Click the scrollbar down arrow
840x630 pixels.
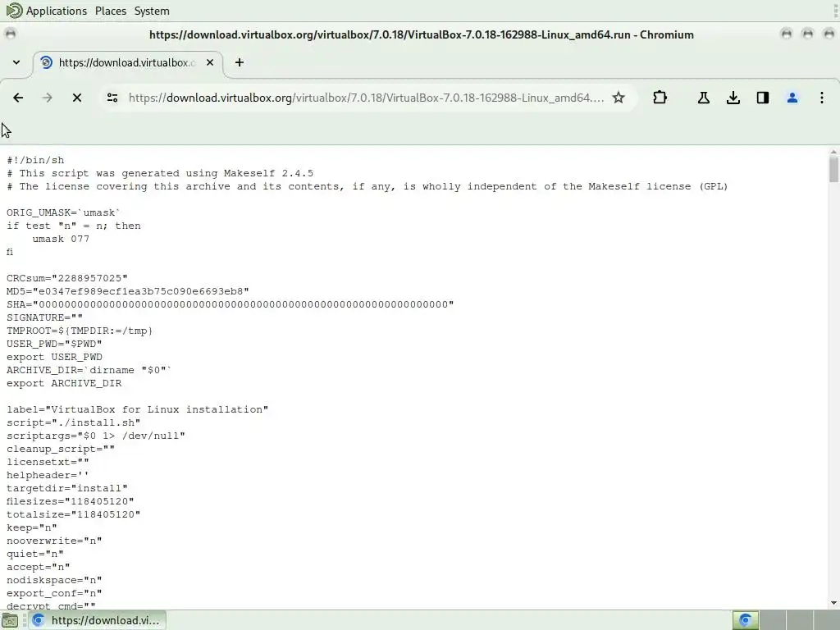click(x=833, y=603)
